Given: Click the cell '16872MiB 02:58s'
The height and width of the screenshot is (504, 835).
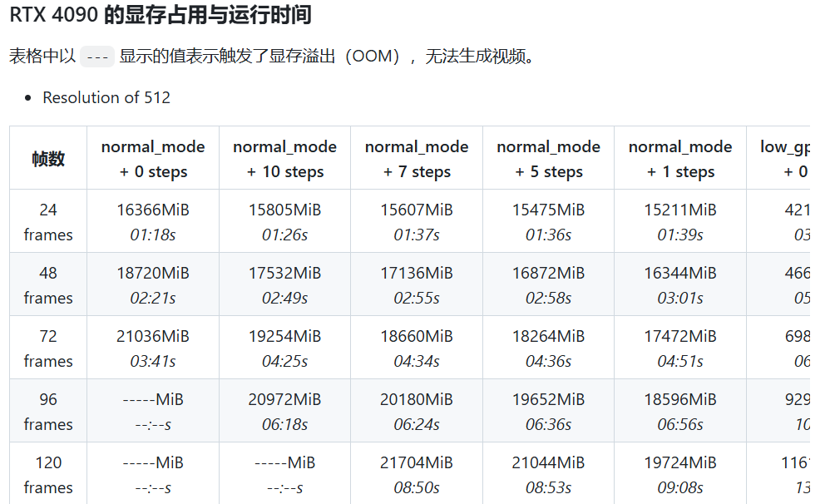Looking at the screenshot, I should click(549, 284).
